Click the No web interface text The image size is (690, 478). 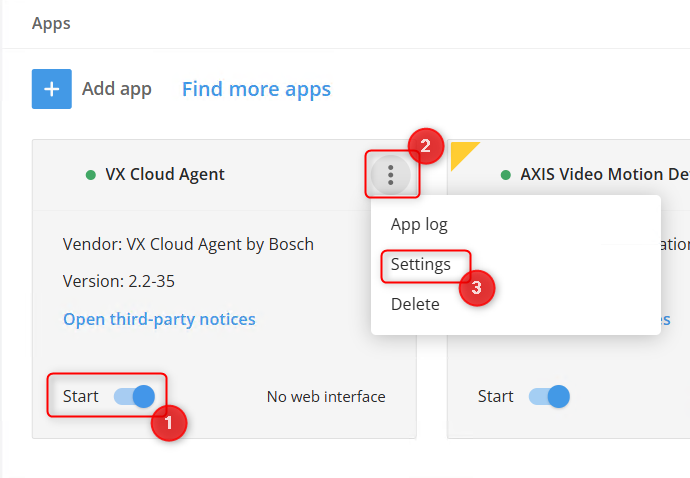tap(326, 397)
